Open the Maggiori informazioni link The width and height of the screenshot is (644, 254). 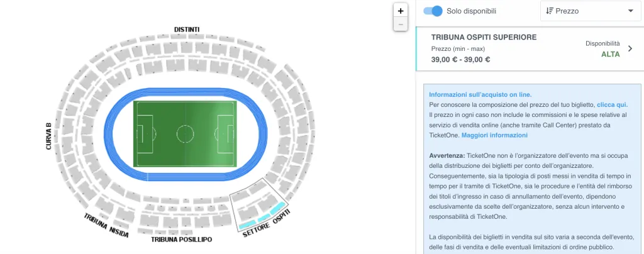click(494, 135)
